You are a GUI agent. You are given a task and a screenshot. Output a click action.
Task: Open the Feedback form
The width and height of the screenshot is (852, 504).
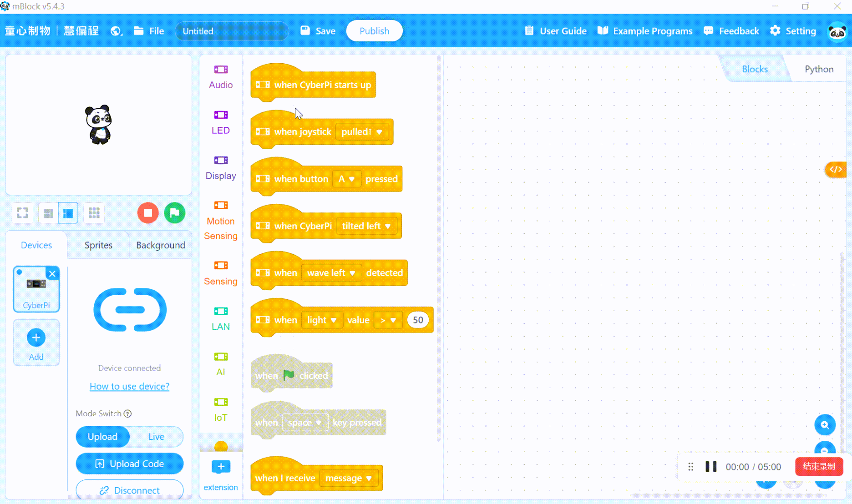coord(731,31)
